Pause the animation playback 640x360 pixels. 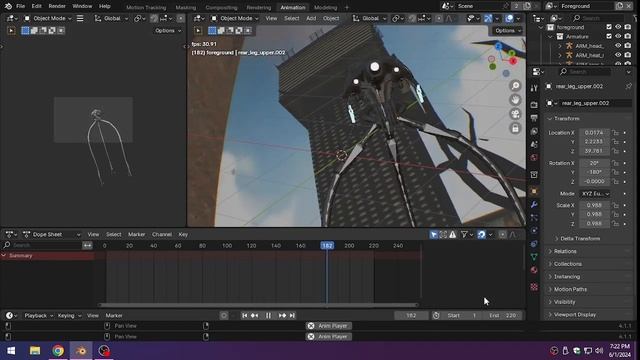click(268, 316)
